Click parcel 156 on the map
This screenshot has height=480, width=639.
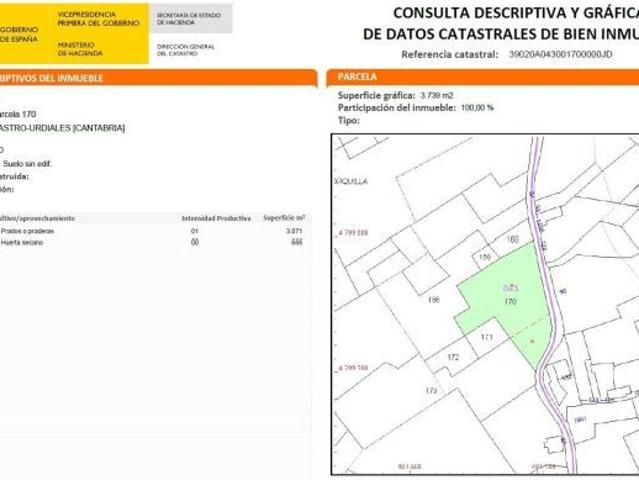click(x=485, y=258)
